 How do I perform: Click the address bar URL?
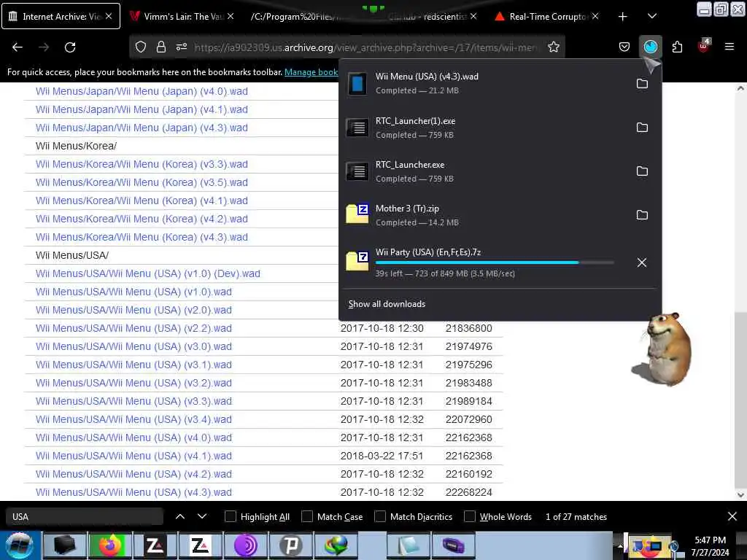[365, 47]
